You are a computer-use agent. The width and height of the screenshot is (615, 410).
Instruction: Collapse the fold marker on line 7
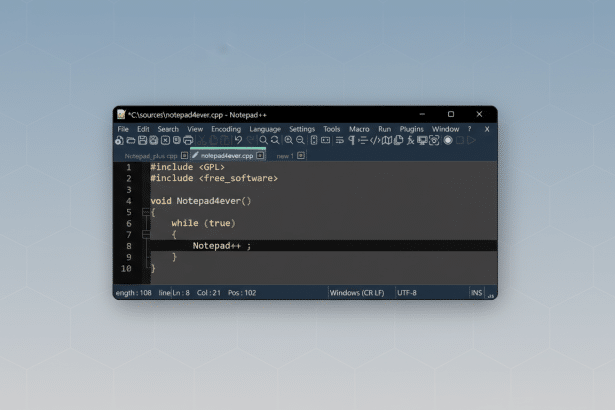(x=146, y=235)
